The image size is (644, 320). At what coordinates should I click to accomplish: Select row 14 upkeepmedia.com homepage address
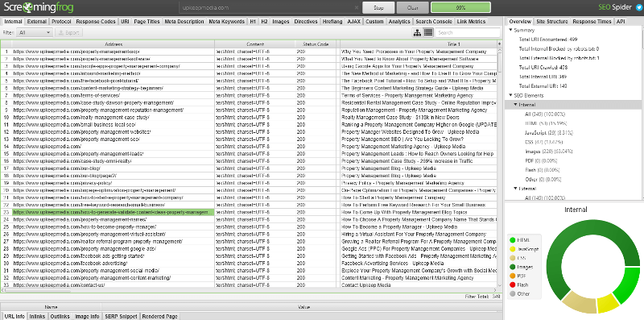113,147
